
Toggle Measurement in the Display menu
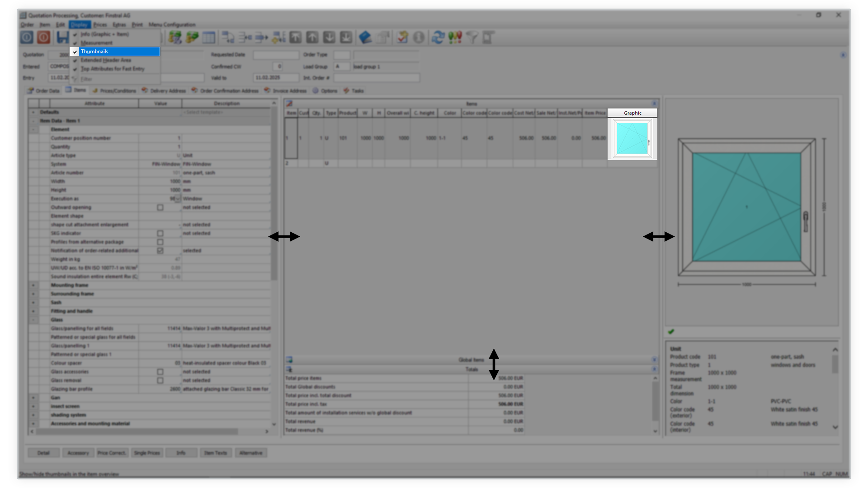[115, 43]
